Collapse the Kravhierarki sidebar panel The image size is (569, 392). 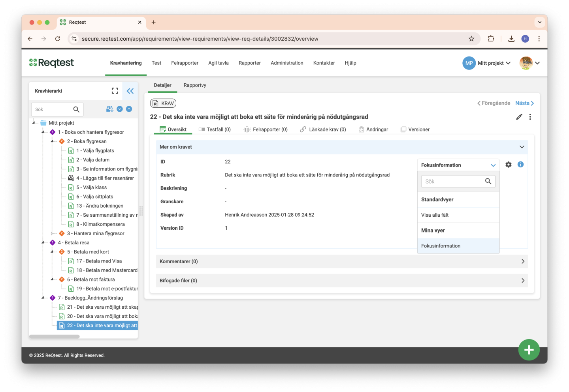coord(130,91)
